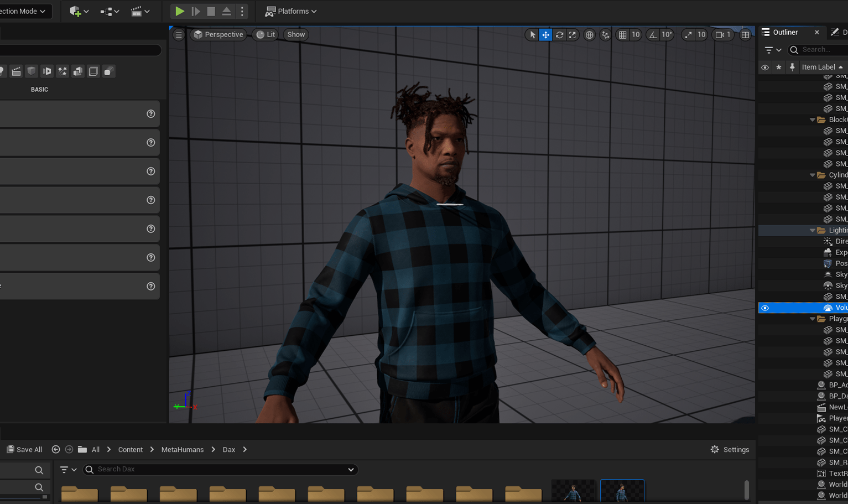Navigate to MetaHumans breadcrumb
This screenshot has width=848, height=504.
[x=183, y=450]
